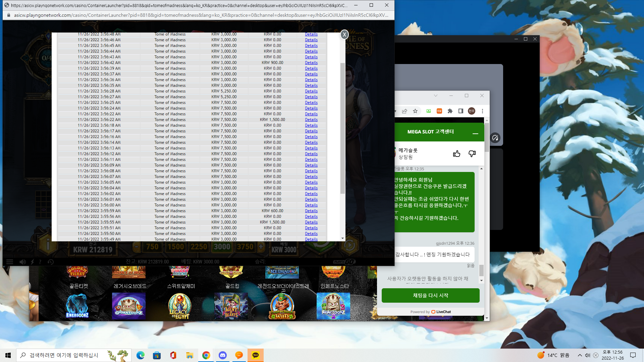Open the browser extensions puzzle icon
This screenshot has height=362, width=644.
tap(450, 111)
